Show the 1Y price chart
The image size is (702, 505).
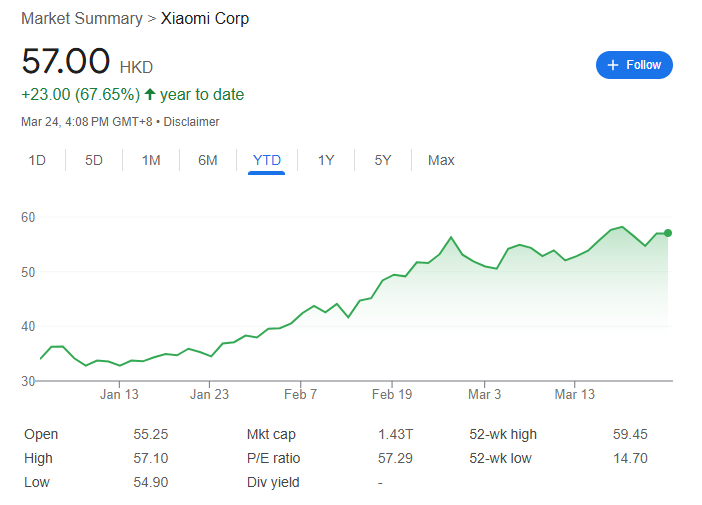326,160
